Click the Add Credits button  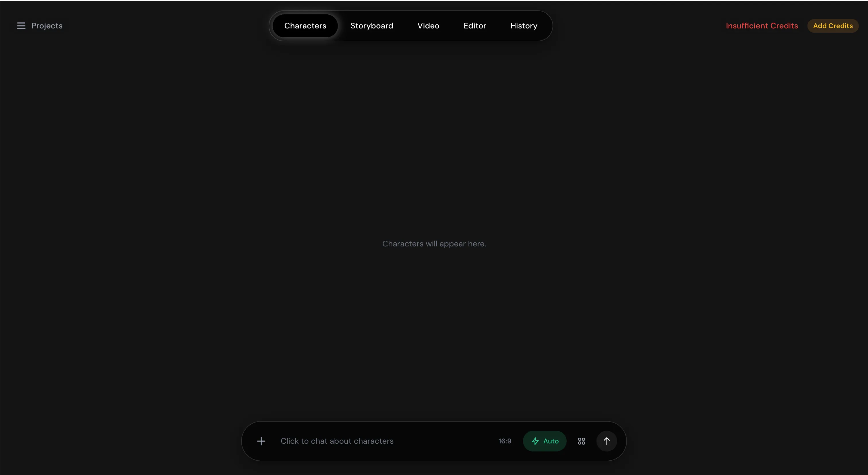pyautogui.click(x=833, y=26)
